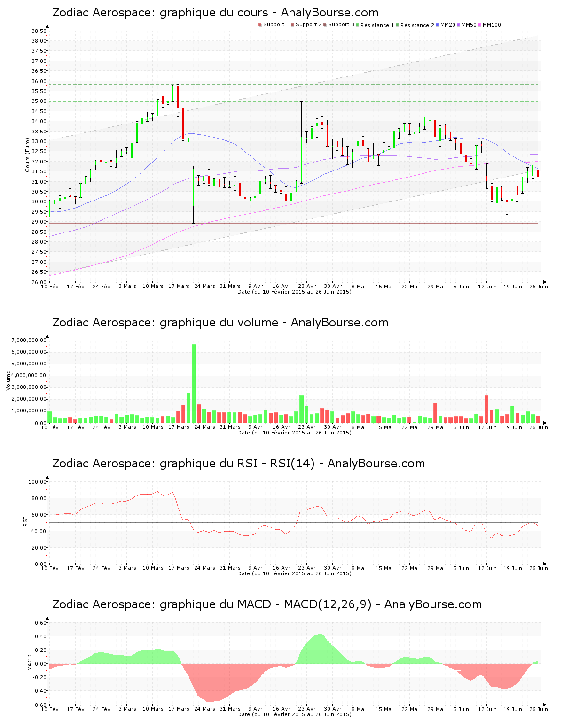The width and height of the screenshot is (564, 728).
Task: Click the 'RSI' vertical axis title
Action: (x=25, y=521)
